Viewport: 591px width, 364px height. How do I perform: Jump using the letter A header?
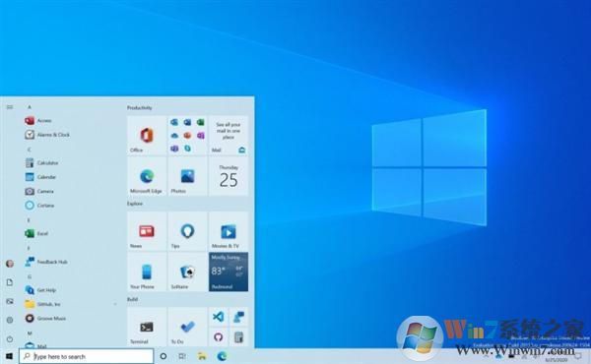pyautogui.click(x=29, y=107)
